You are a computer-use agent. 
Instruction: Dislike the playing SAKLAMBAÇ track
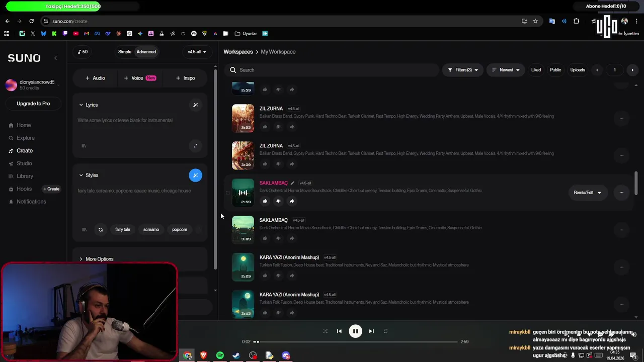[x=278, y=201]
